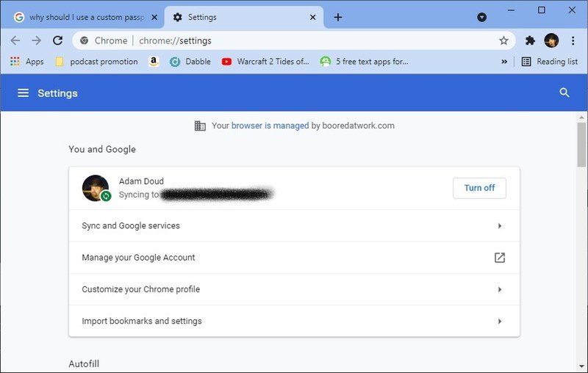588x373 pixels.
Task: Open the podcast promotion bookmark folder
Action: [97, 62]
